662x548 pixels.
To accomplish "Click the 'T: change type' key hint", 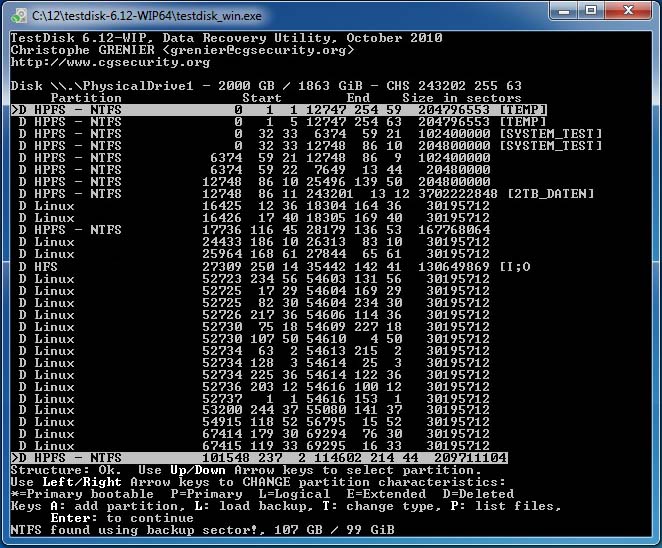I will pos(382,506).
